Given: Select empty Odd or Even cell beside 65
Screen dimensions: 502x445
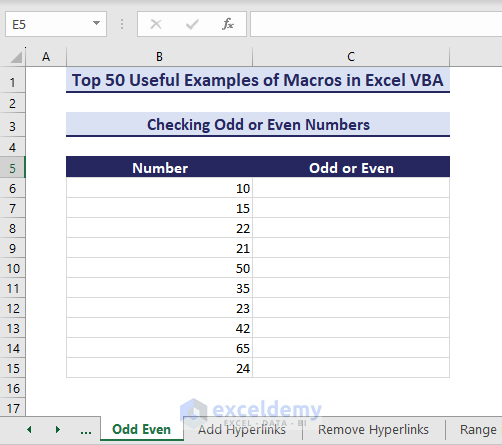Looking at the screenshot, I should click(x=351, y=348).
